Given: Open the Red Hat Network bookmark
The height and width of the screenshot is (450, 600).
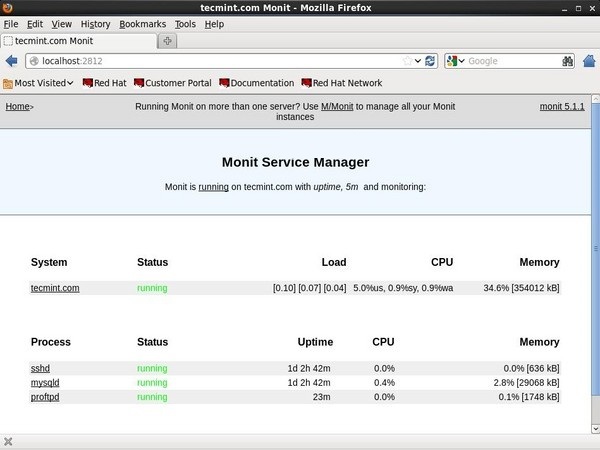Looking at the screenshot, I should 342,83.
